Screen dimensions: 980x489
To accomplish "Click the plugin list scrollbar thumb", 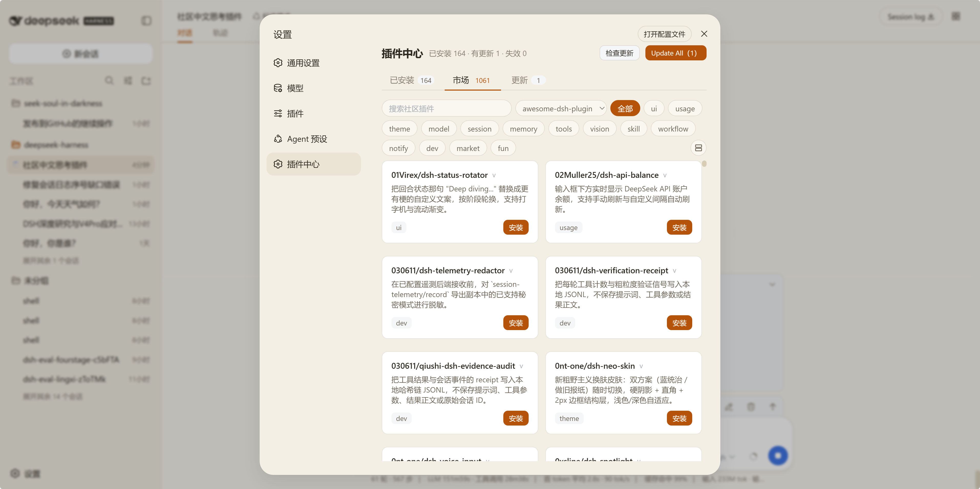I will pos(704,164).
